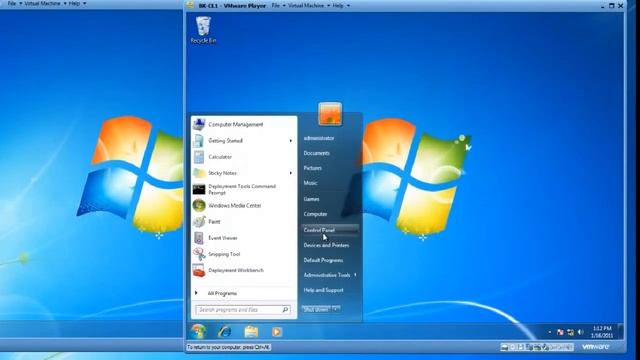Open Computer from Start menu
The width and height of the screenshot is (640, 360).
316,214
